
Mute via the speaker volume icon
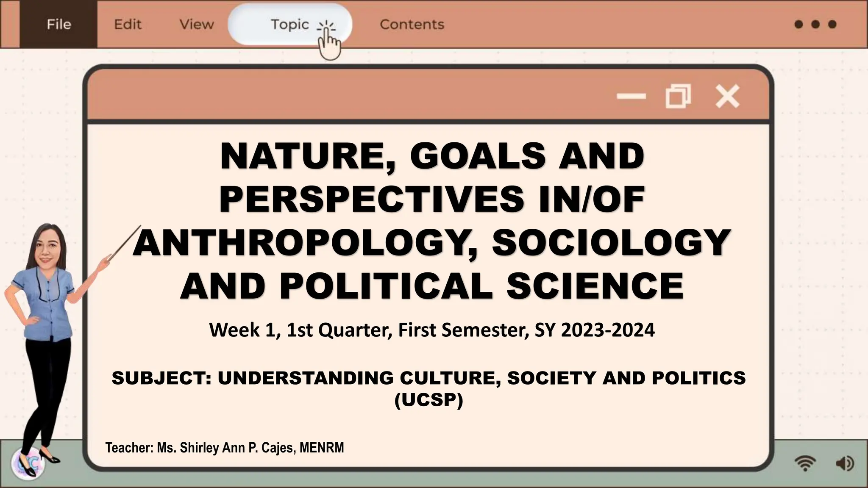(844, 463)
